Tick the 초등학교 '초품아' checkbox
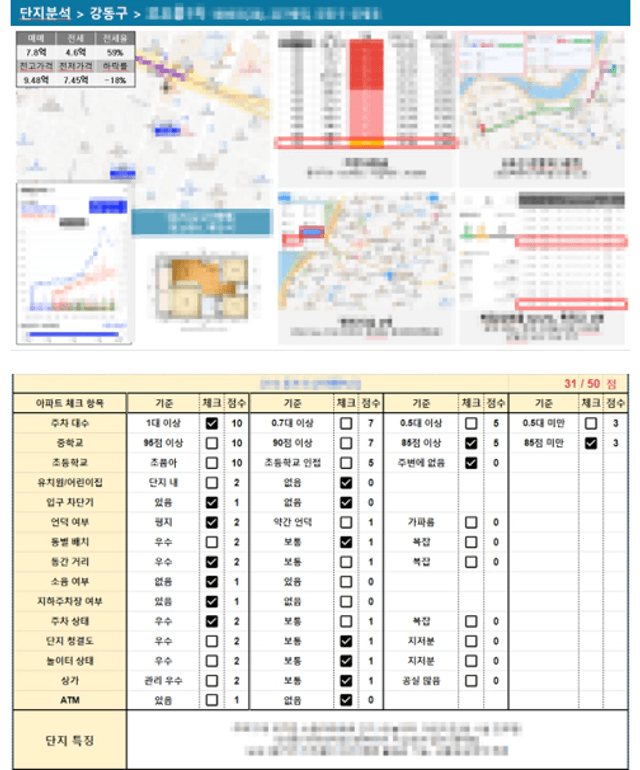This screenshot has height=770, width=640. click(x=212, y=463)
